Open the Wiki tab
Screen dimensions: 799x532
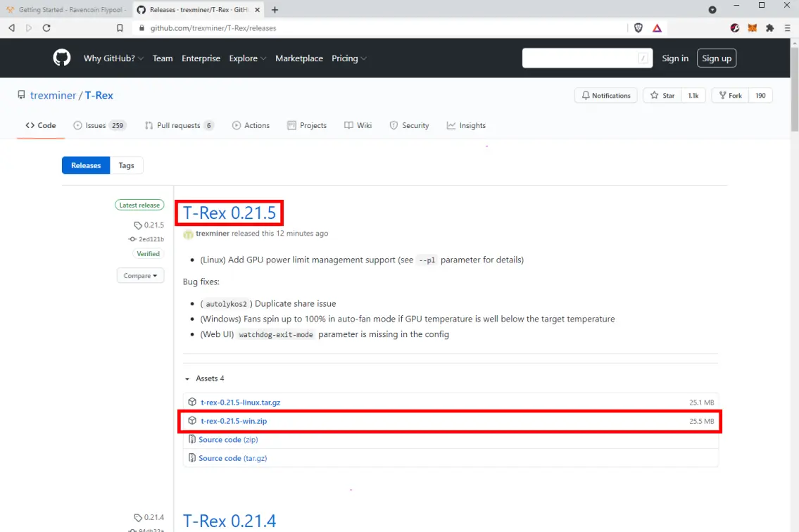pyautogui.click(x=358, y=125)
